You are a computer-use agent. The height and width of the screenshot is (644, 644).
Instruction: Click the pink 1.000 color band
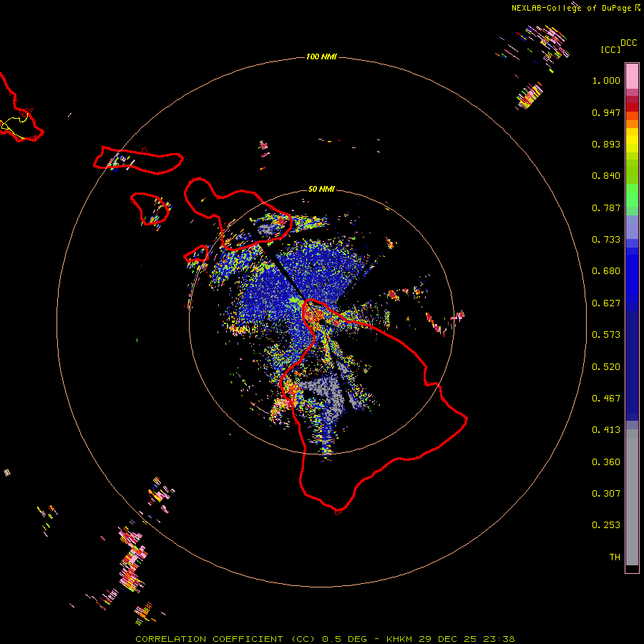point(632,77)
